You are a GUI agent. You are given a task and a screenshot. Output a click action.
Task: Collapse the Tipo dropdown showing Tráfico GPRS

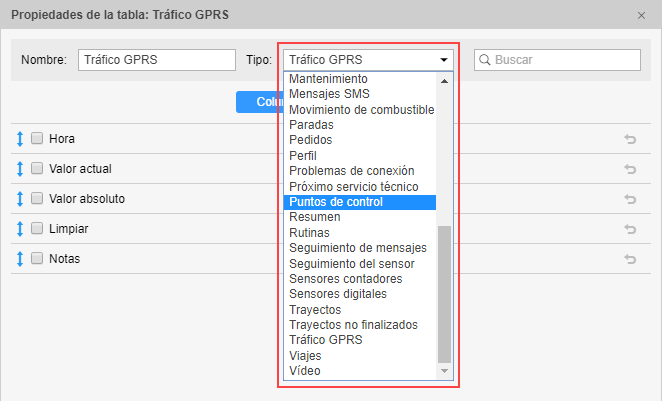pyautogui.click(x=443, y=60)
